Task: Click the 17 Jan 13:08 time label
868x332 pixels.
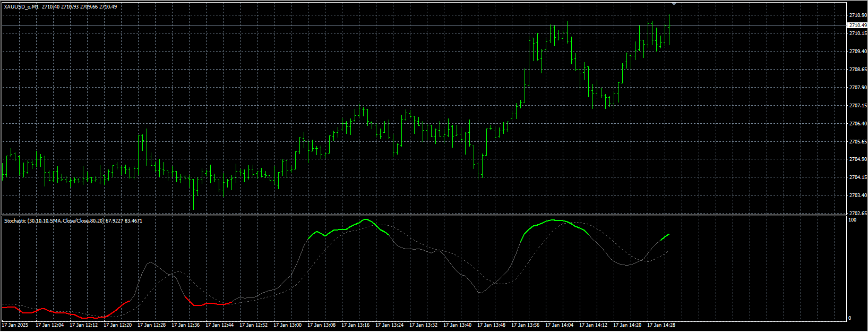Action: pos(321,325)
